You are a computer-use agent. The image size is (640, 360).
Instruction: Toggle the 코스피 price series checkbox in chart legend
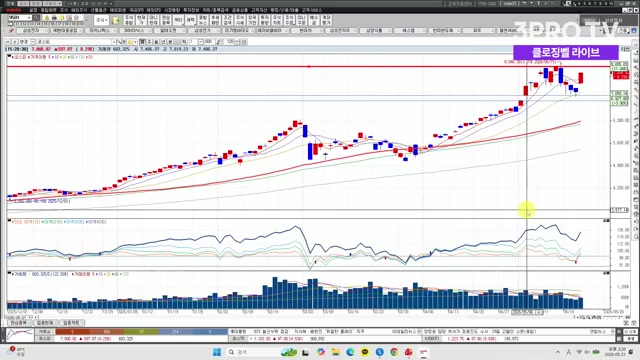click(x=13, y=57)
